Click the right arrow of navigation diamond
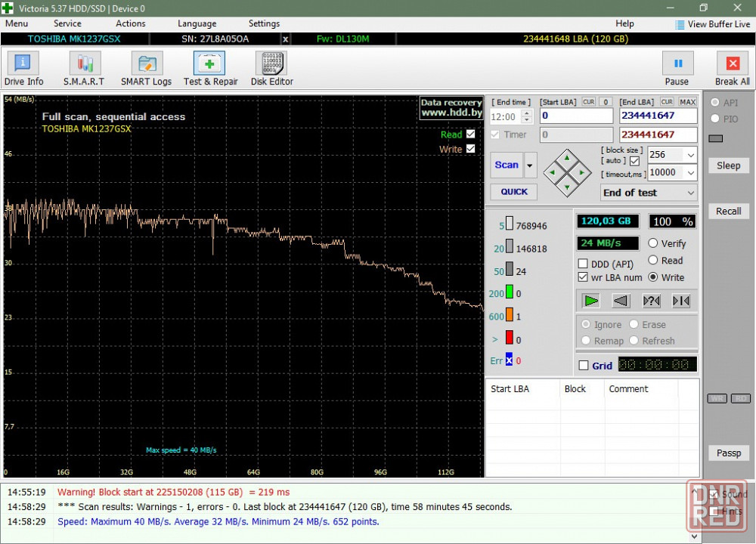The image size is (756, 544). click(x=582, y=172)
